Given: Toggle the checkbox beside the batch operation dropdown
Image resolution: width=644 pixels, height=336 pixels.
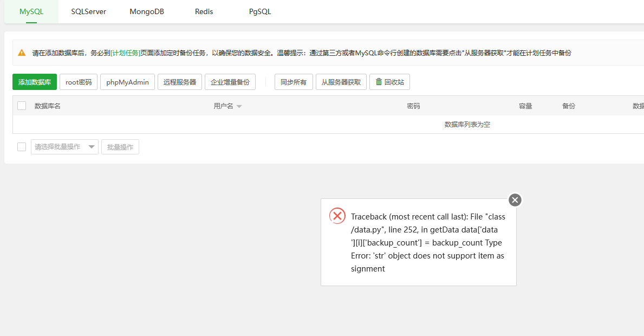Looking at the screenshot, I should pos(22,147).
